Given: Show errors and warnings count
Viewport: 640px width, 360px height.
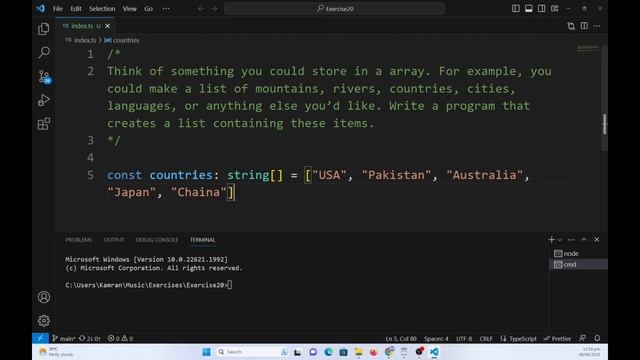Looking at the screenshot, I should point(120,338).
